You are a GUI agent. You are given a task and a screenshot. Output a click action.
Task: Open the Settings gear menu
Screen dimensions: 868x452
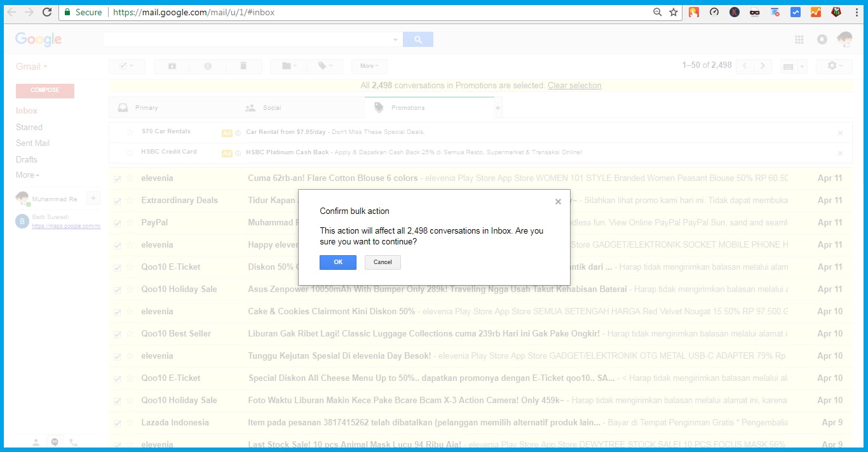click(834, 66)
